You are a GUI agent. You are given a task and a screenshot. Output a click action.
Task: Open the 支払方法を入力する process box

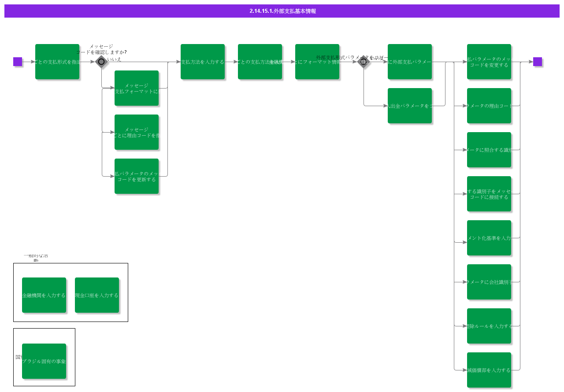(203, 62)
